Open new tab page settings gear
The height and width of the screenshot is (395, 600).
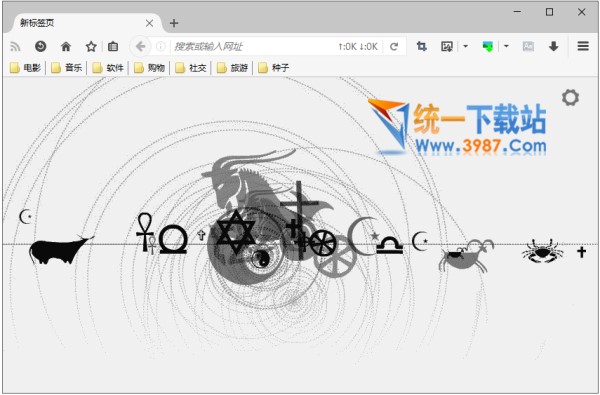tap(570, 98)
